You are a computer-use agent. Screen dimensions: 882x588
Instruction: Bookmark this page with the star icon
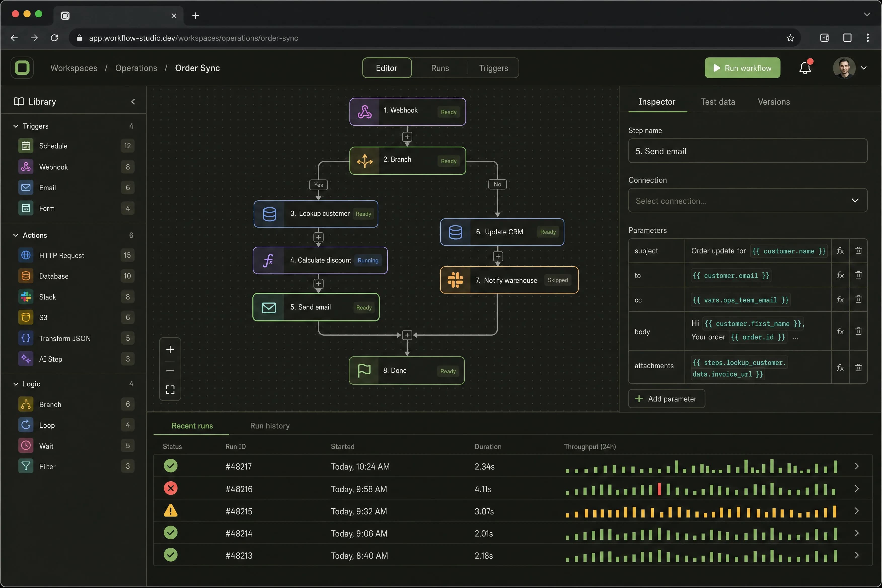pyautogui.click(x=790, y=38)
